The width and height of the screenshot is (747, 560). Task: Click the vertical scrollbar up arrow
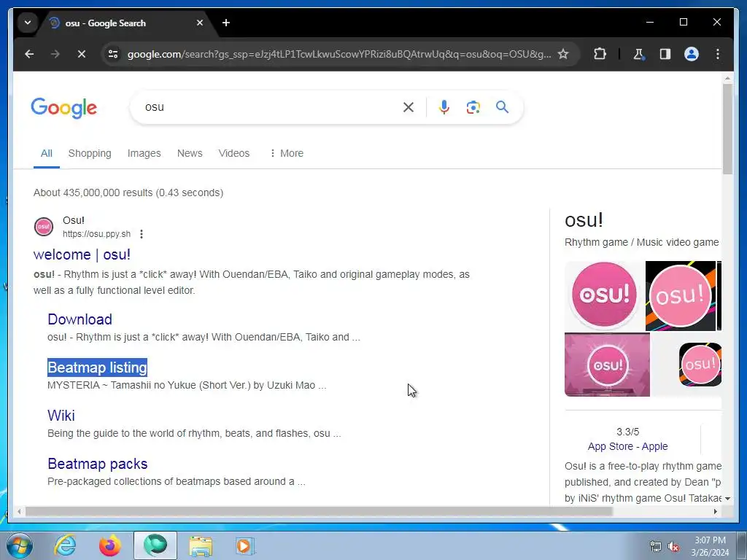[727, 77]
